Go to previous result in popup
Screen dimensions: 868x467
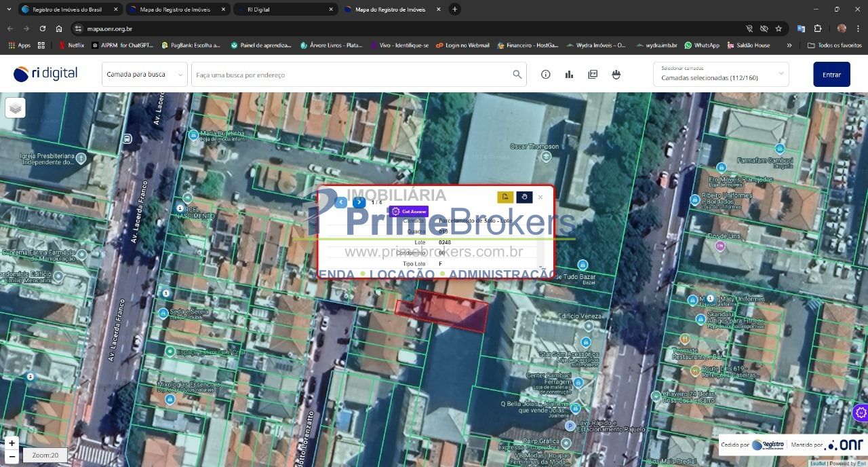(x=341, y=202)
